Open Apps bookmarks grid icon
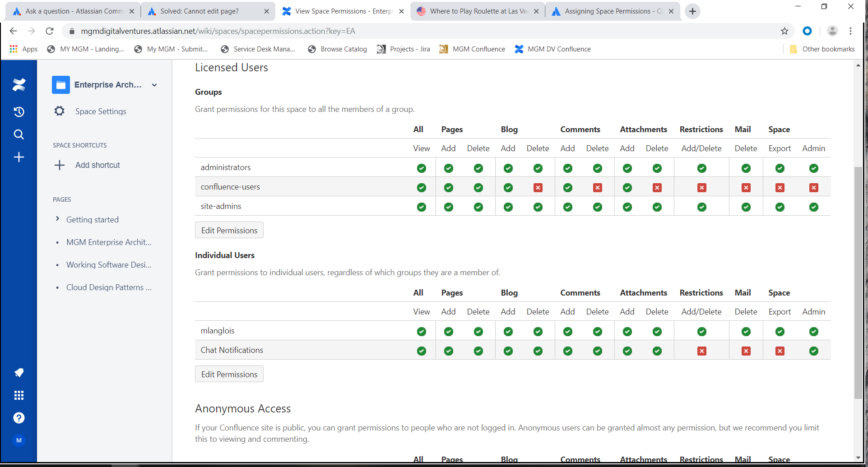 pos(14,49)
